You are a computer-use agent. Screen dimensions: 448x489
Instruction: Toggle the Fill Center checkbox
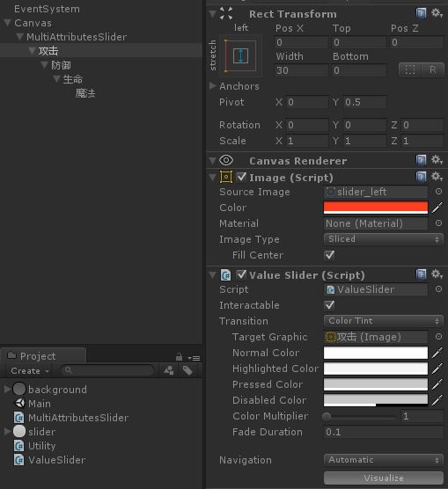point(329,255)
